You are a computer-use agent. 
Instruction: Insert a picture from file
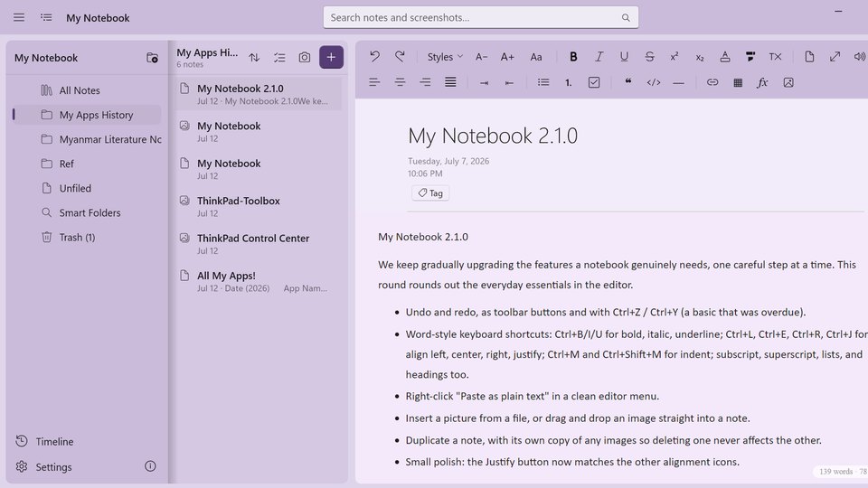788,82
